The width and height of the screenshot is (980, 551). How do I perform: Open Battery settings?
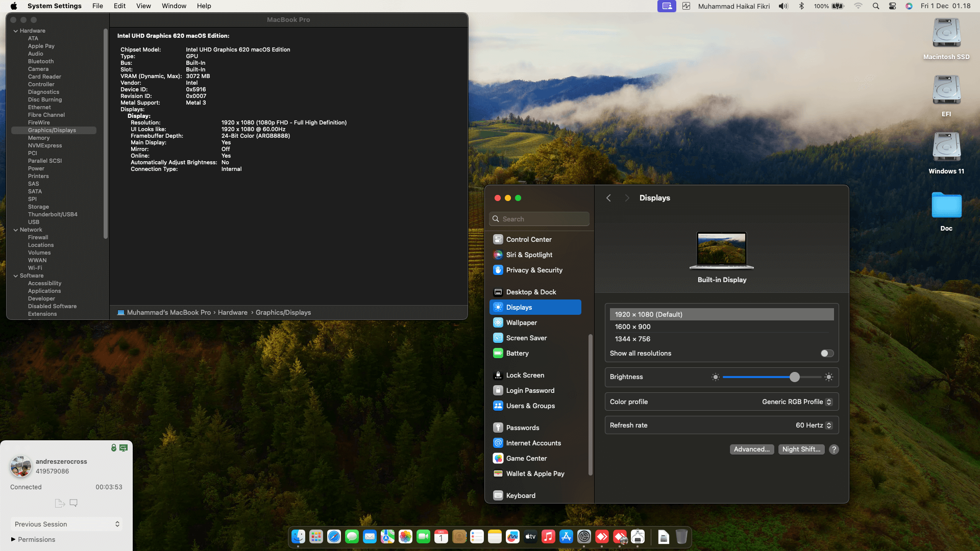pos(517,353)
